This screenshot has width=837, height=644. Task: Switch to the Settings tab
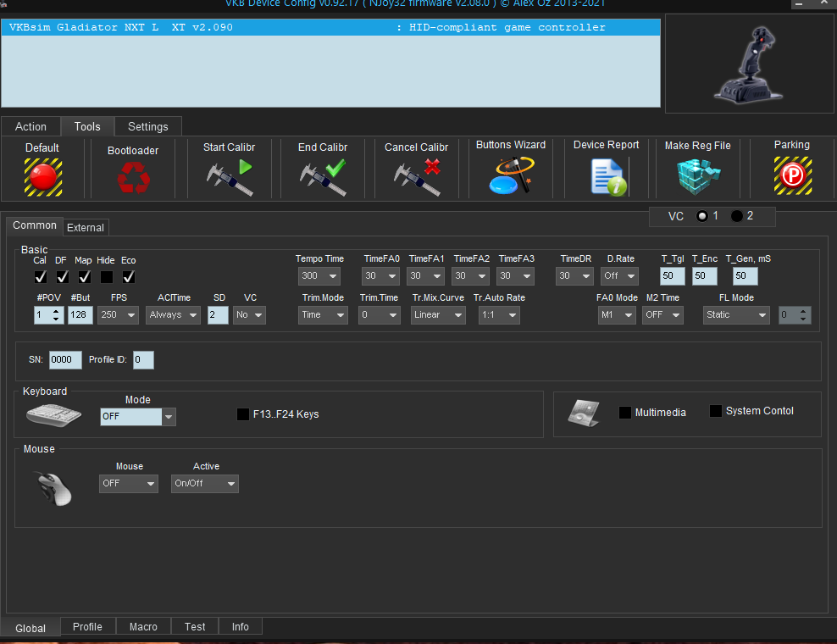148,126
